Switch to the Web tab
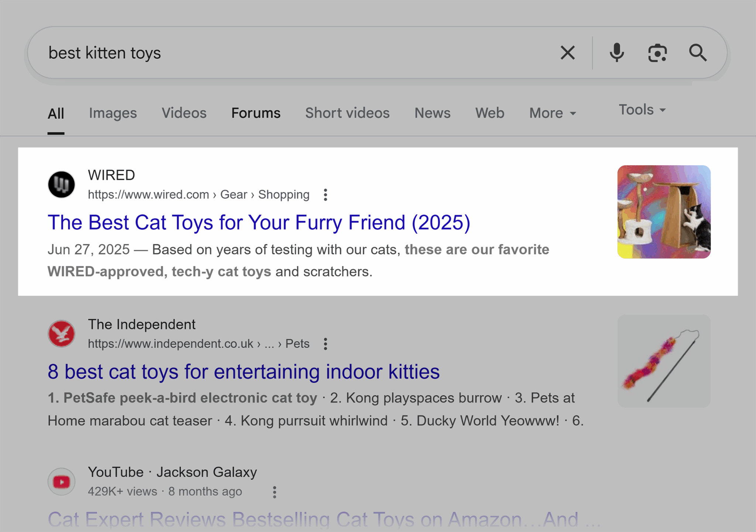This screenshot has height=532, width=756. click(x=489, y=113)
